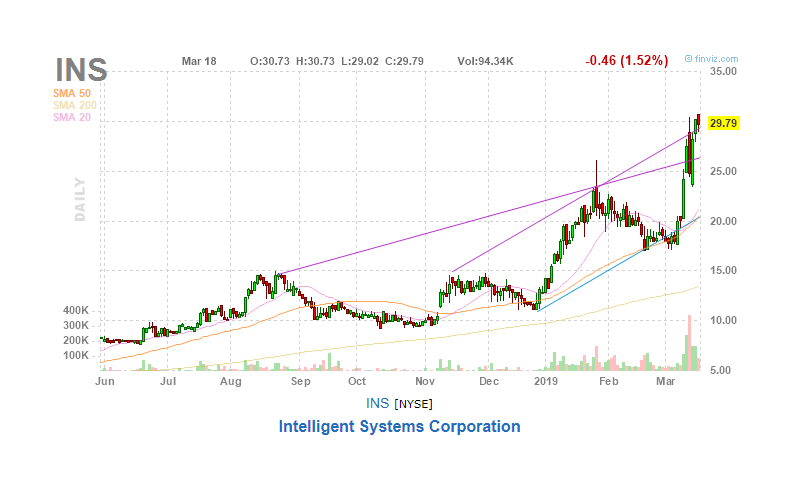Click the 25.00 price axis label
Viewport: 793px width, 490px height.
(723, 171)
